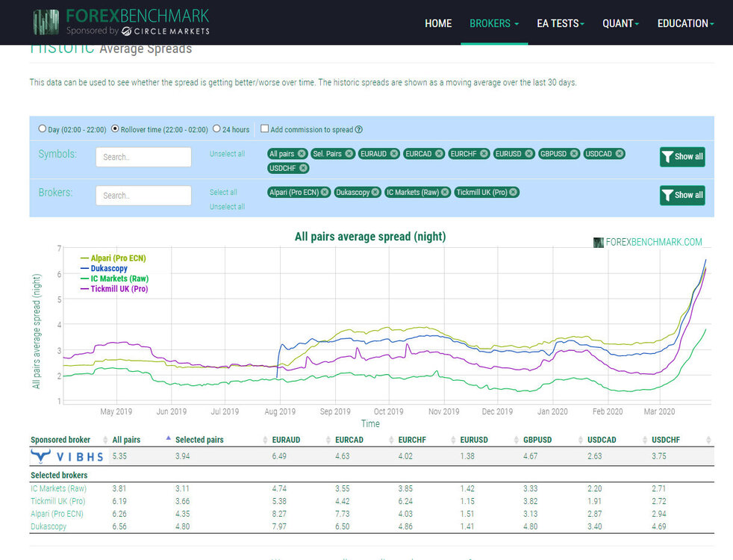Open the Quant menu
Screen dimensions: 733x560
[620, 23]
